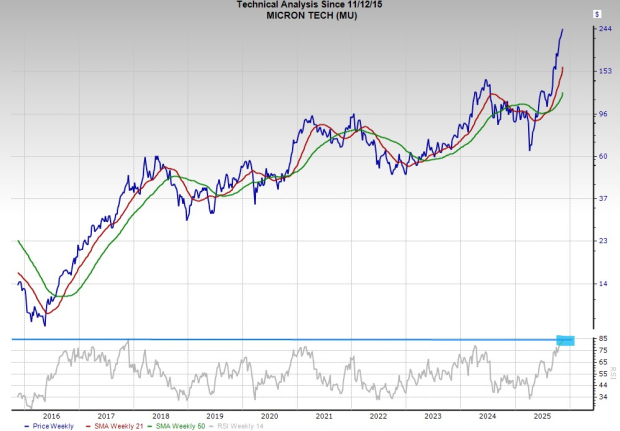
Task: Select the 2022 year label on axis
Action: tap(378, 414)
